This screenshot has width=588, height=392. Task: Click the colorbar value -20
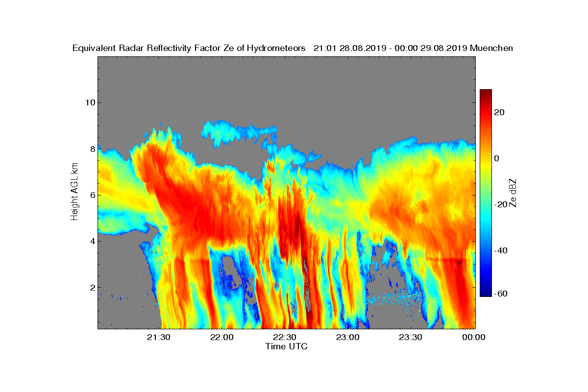tap(501, 205)
